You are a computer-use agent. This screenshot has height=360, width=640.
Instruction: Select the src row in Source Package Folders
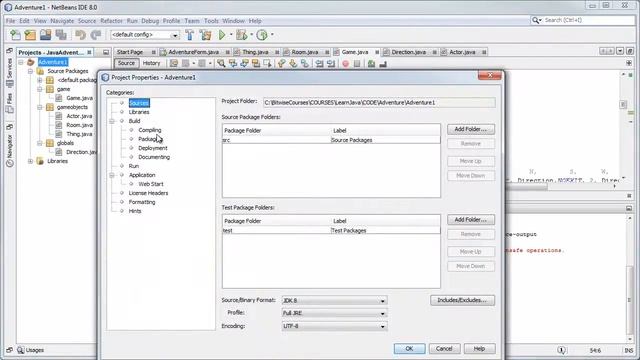(x=331, y=140)
